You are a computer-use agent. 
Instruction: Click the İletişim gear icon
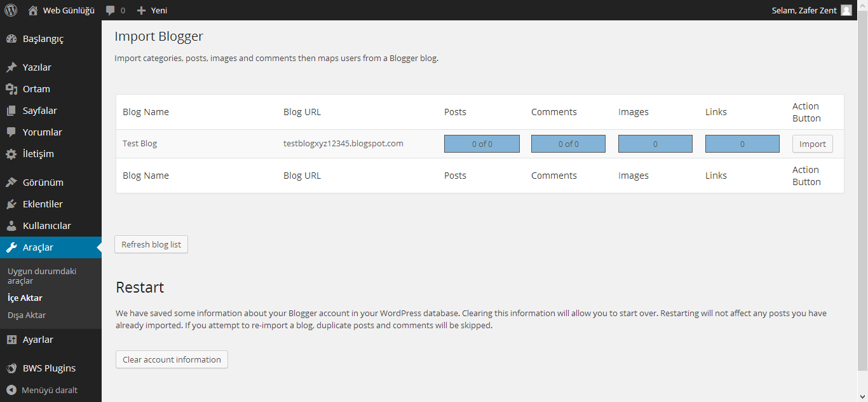11,154
